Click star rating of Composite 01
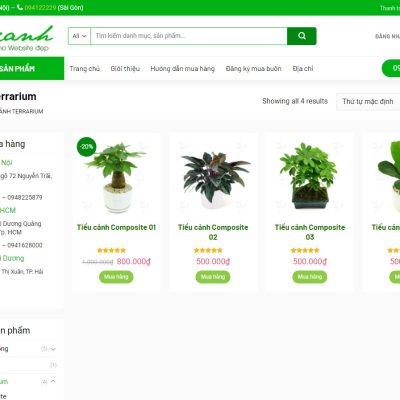The height and width of the screenshot is (400, 400). (x=111, y=250)
